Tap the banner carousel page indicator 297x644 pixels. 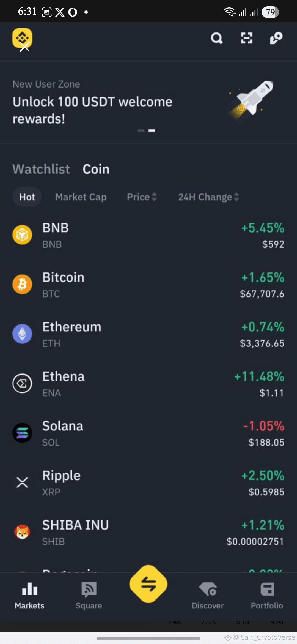[x=147, y=131]
